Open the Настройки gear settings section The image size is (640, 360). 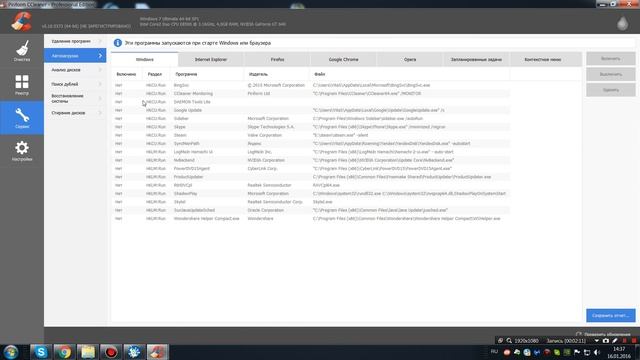[22, 151]
